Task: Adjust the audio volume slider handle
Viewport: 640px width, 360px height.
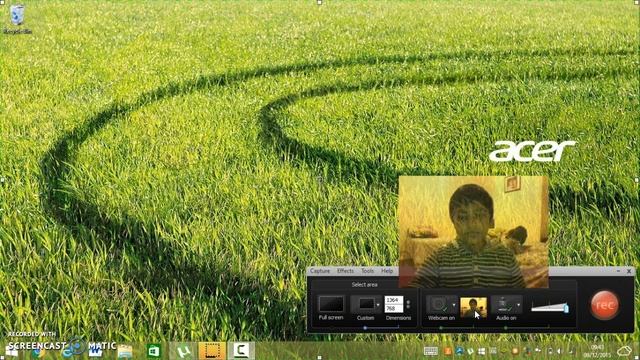Action: pyautogui.click(x=566, y=308)
